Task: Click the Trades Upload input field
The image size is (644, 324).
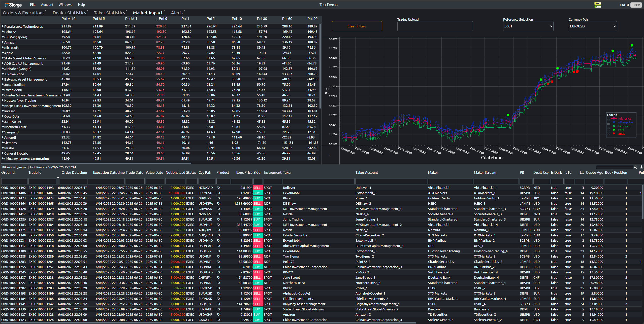Action: 435,26
